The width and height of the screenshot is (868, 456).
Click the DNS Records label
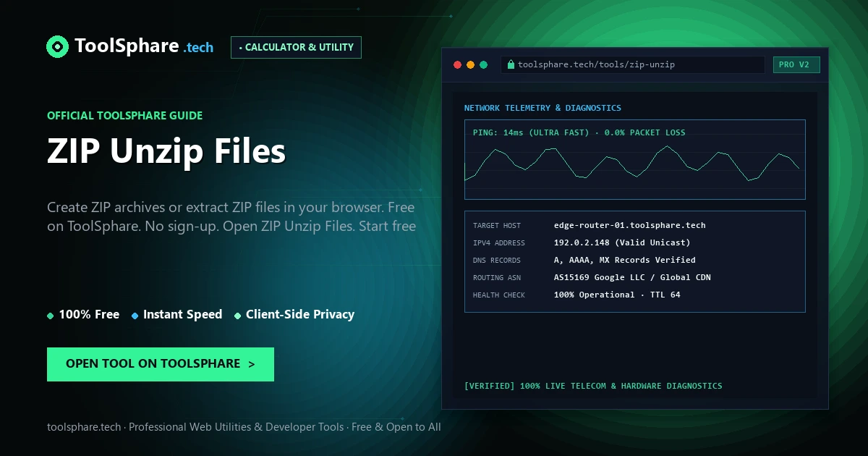(497, 261)
